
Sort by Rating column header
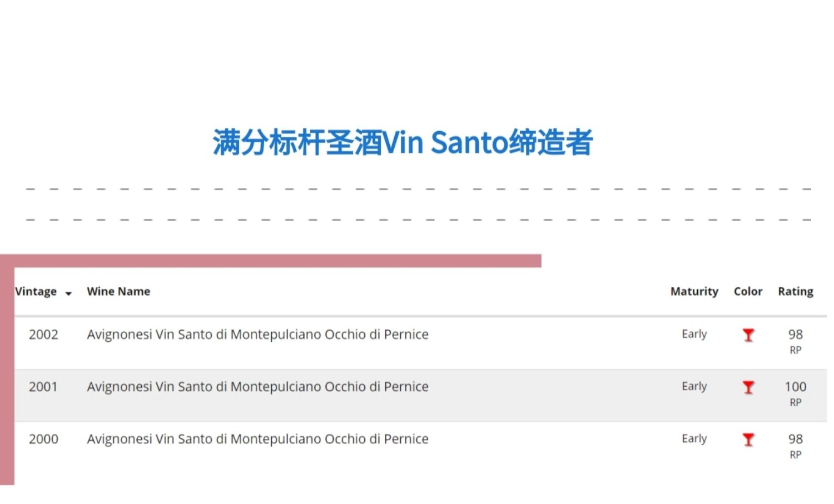795,291
